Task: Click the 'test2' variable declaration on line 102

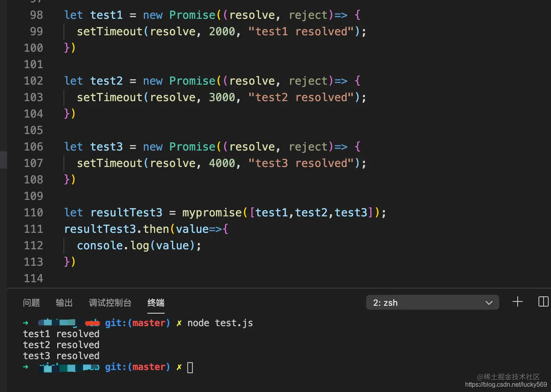Action: (x=107, y=81)
